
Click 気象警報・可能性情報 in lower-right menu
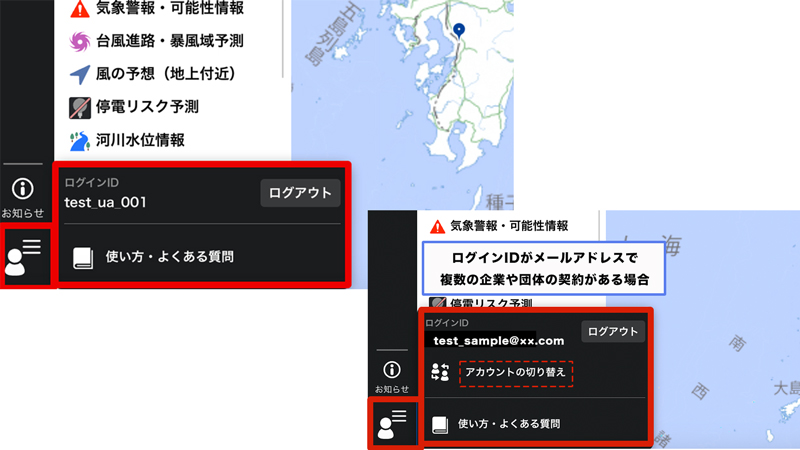tap(509, 226)
